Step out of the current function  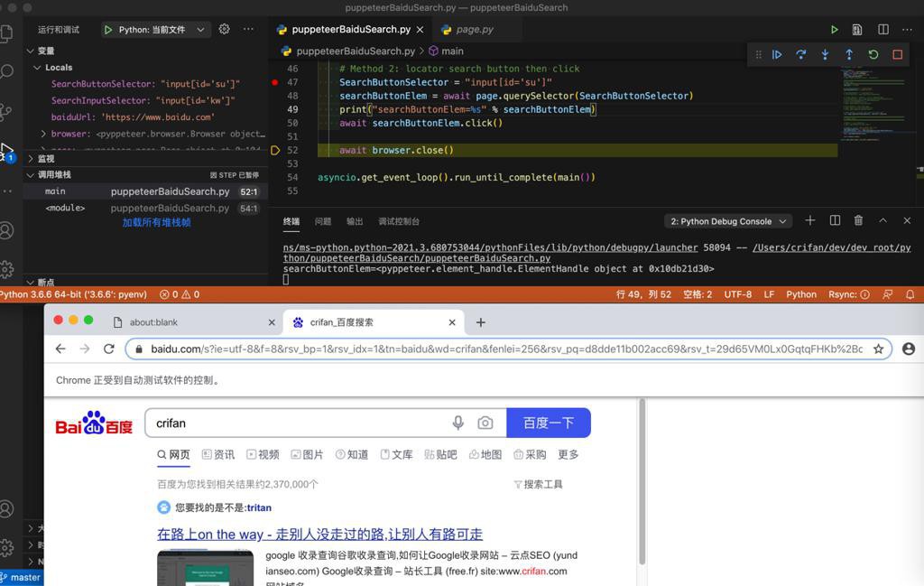(x=849, y=55)
